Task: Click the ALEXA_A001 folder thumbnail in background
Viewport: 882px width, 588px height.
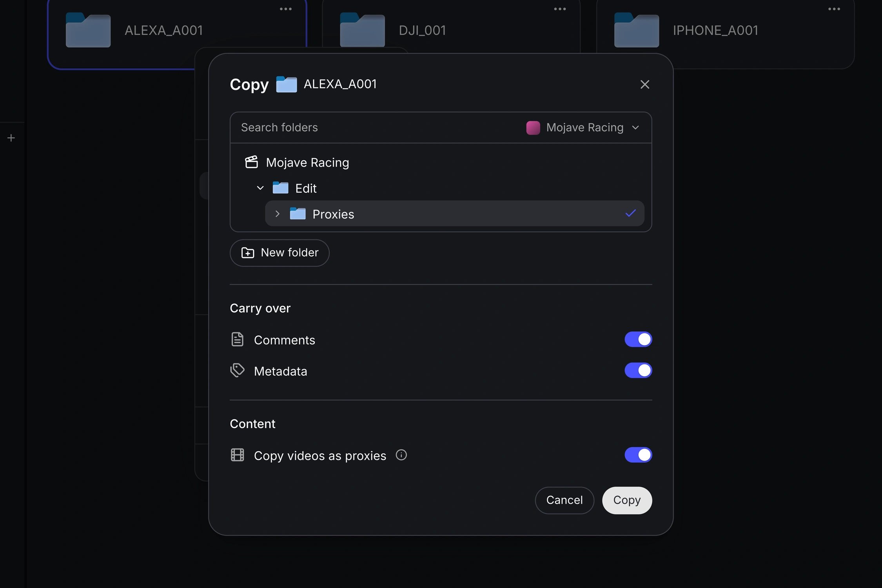Action: point(88,30)
